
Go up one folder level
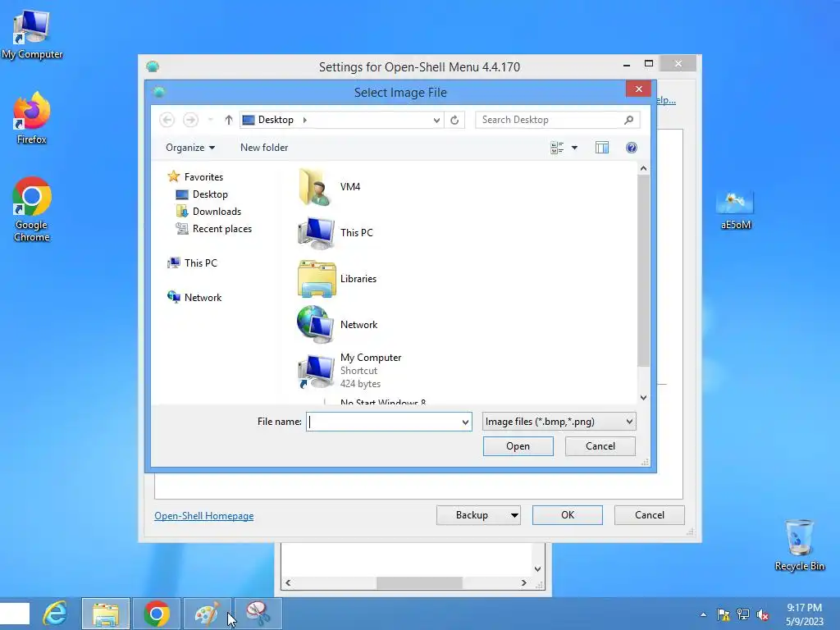229,120
